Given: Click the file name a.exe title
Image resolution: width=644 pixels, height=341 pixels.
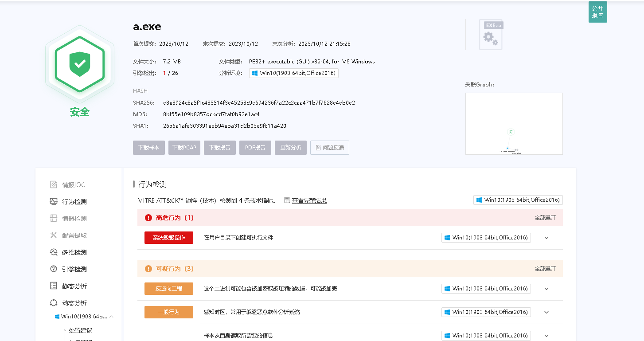Looking at the screenshot, I should coord(147,27).
